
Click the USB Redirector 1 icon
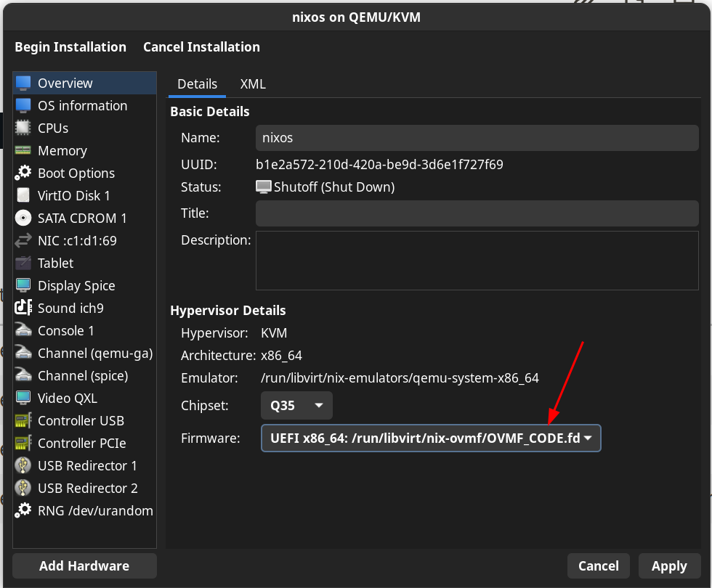click(23, 465)
